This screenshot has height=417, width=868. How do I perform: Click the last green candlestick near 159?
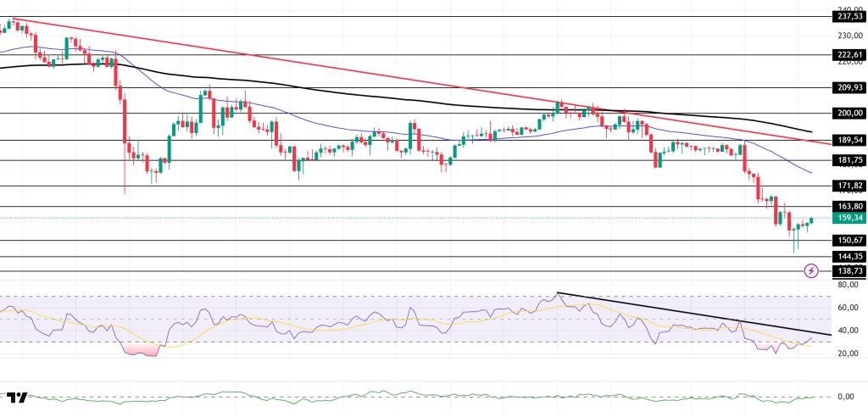click(811, 220)
